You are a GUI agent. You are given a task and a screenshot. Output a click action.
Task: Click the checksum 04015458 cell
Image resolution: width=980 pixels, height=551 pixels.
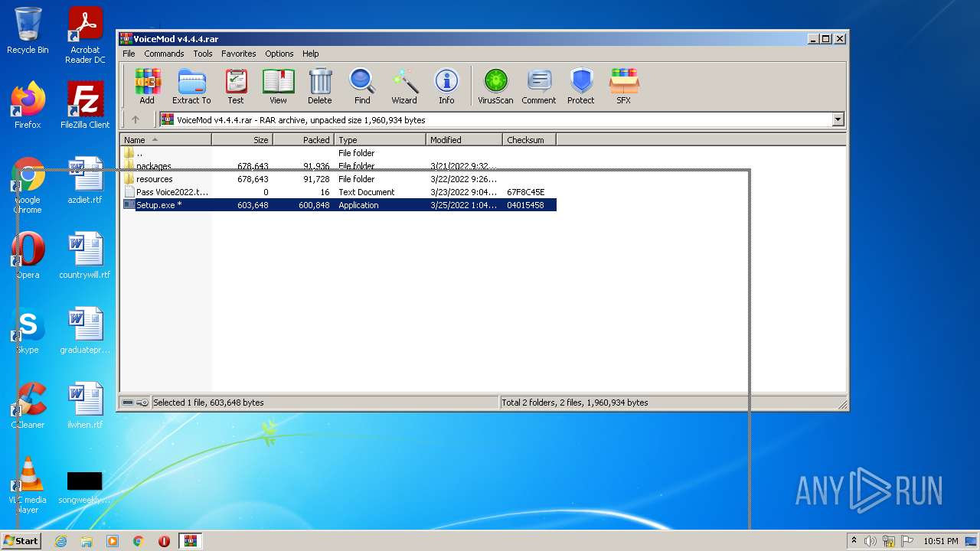[x=526, y=205]
